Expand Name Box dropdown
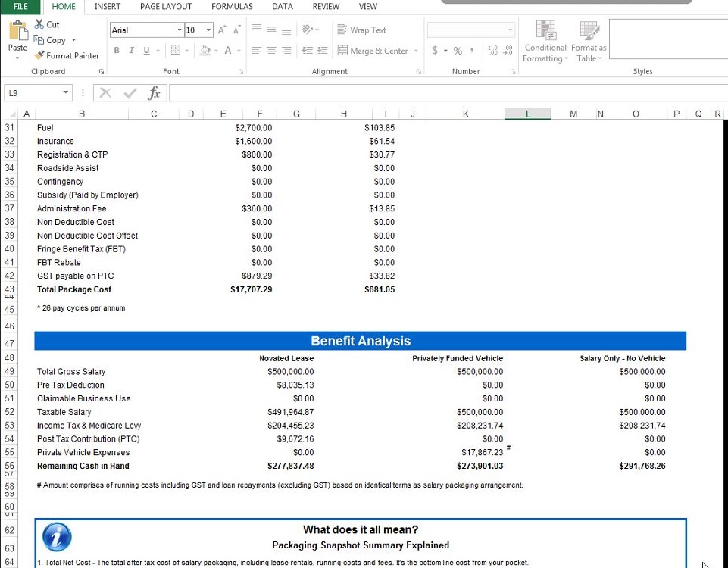 point(65,93)
